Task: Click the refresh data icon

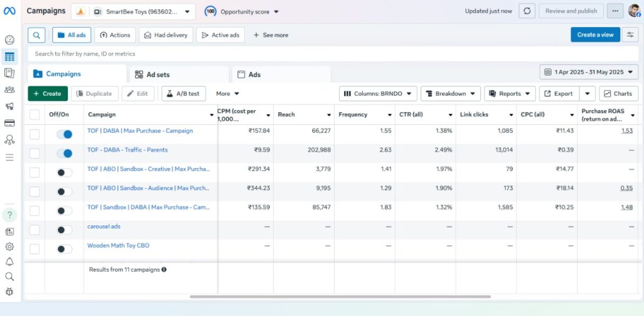Action: (526, 11)
